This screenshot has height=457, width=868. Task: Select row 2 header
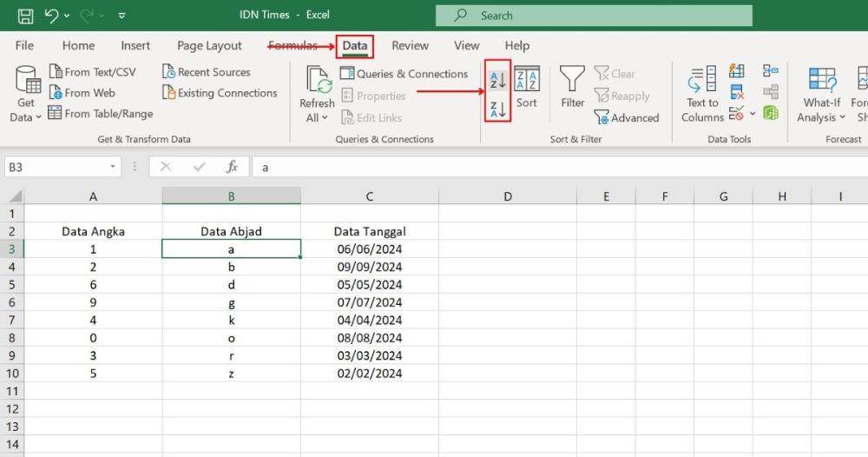pyautogui.click(x=11, y=232)
